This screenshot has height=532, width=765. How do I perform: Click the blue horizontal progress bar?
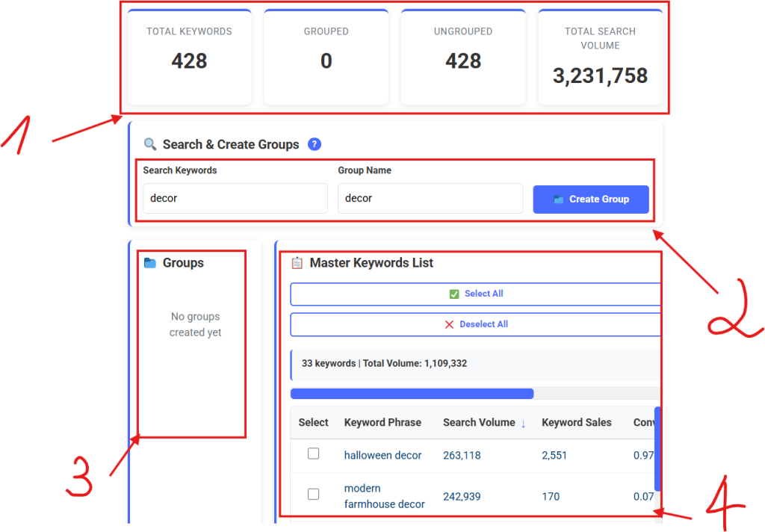point(412,394)
